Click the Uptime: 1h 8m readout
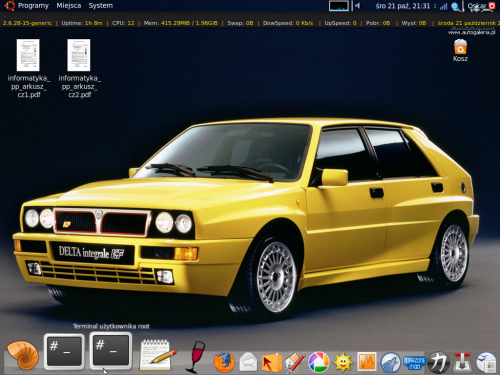 82,23
